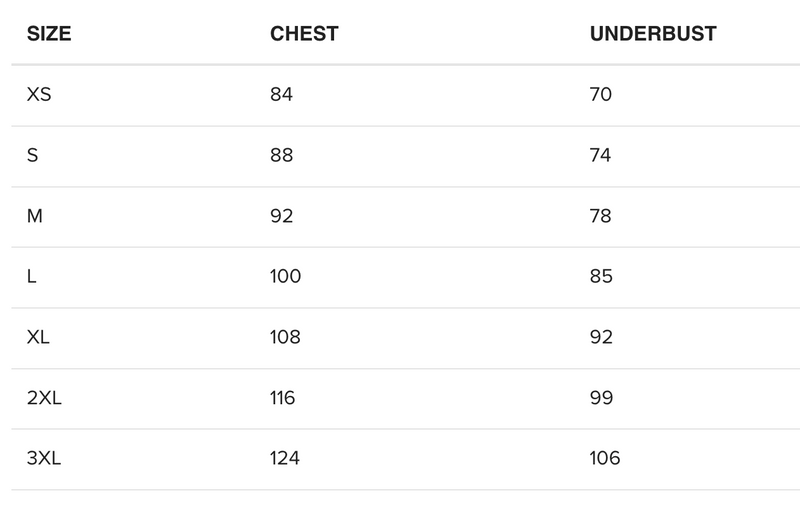Click chest value 124
800x512 pixels.
(x=285, y=459)
